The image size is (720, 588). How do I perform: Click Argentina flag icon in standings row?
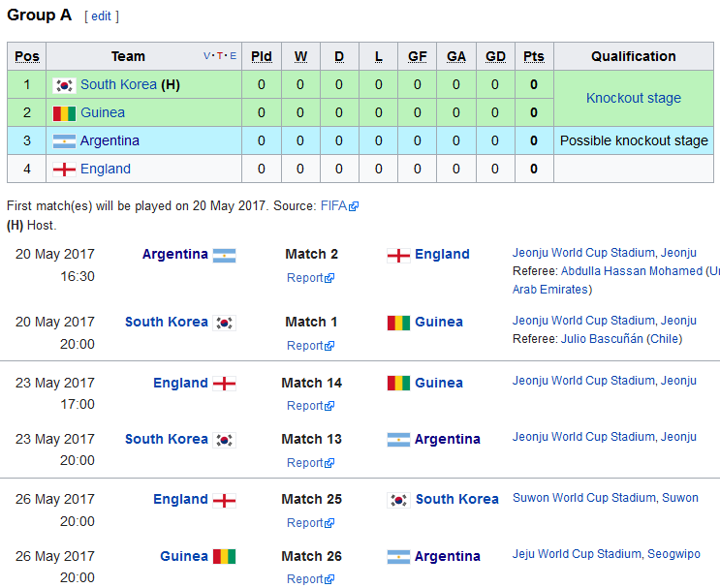65,141
